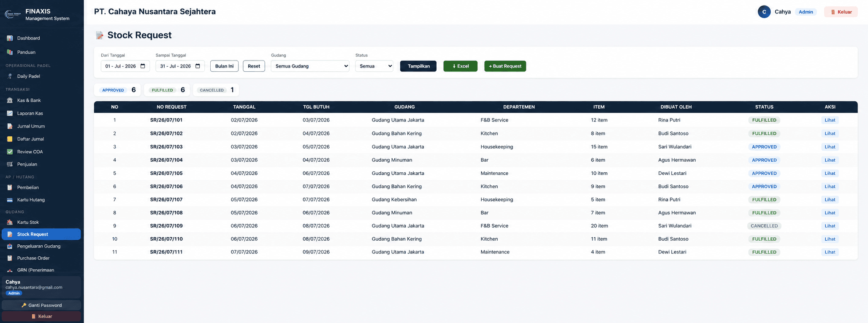Open the Status filter dropdown

(x=374, y=66)
